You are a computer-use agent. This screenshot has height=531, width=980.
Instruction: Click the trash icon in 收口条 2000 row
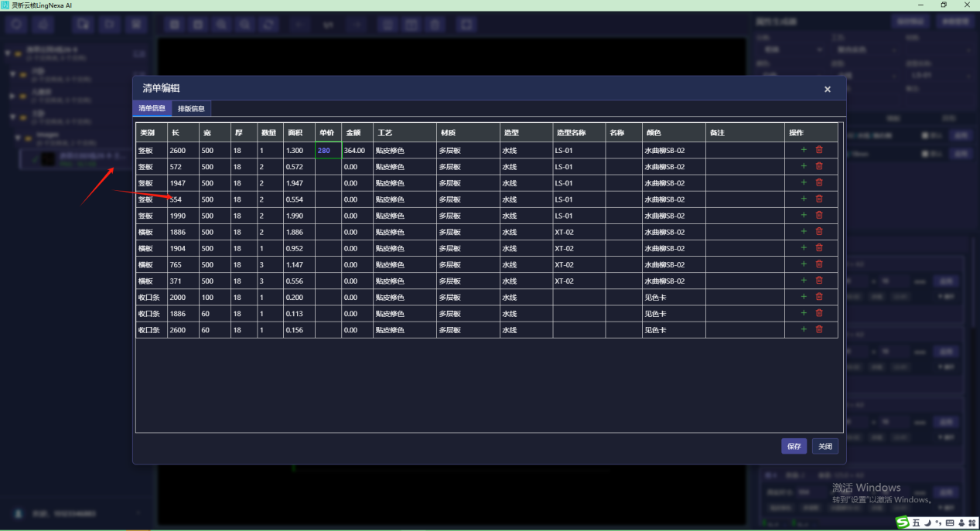tap(819, 297)
